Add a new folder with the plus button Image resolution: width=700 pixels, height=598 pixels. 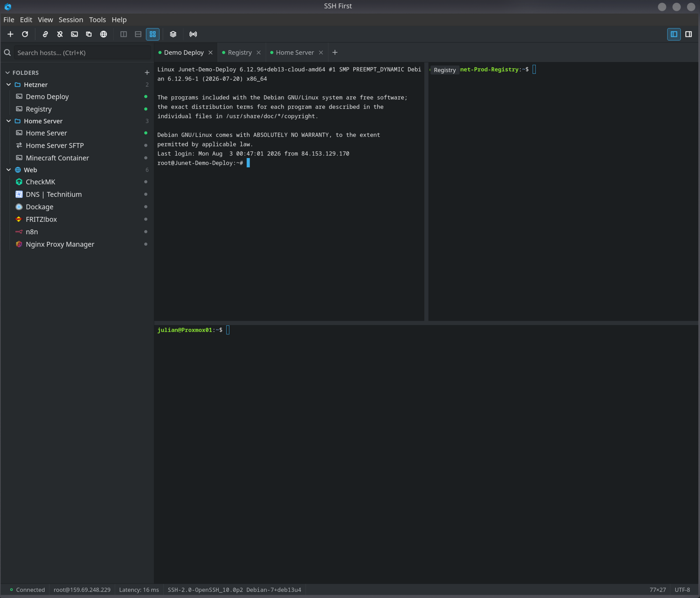(147, 72)
